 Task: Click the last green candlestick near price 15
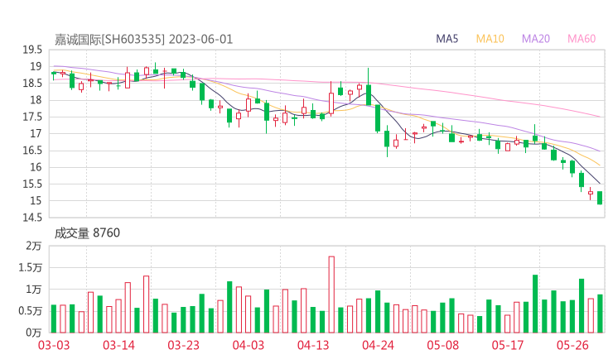[600, 198]
